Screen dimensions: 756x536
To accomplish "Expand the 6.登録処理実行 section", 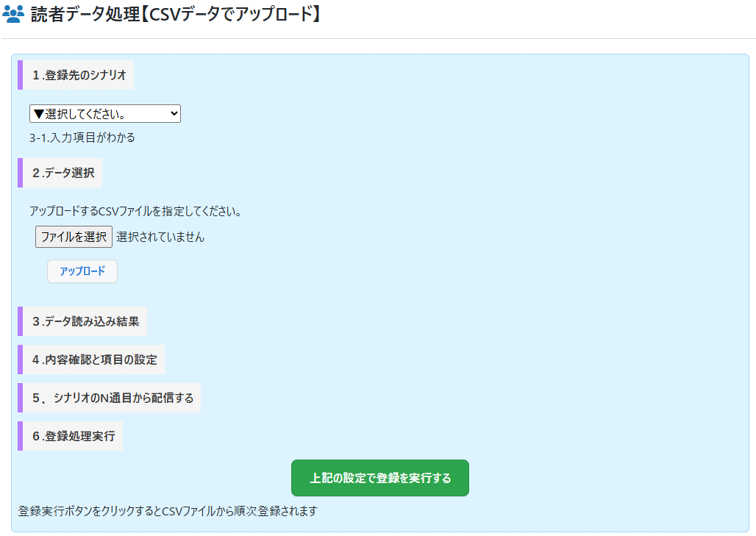I will coord(74,436).
